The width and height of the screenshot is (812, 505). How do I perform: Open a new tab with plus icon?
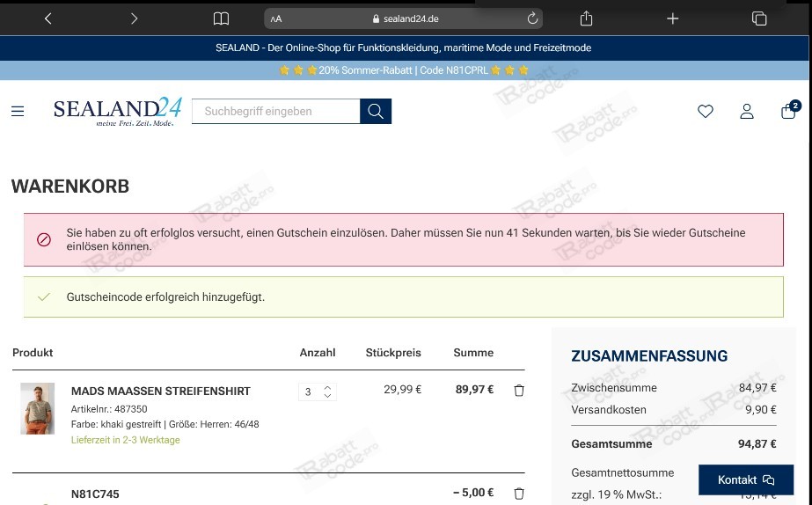click(673, 18)
